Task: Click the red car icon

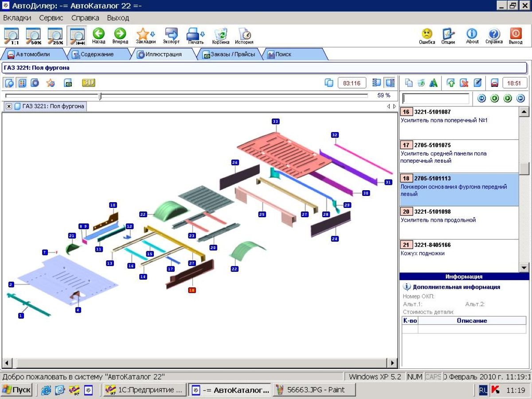Action: [x=494, y=83]
